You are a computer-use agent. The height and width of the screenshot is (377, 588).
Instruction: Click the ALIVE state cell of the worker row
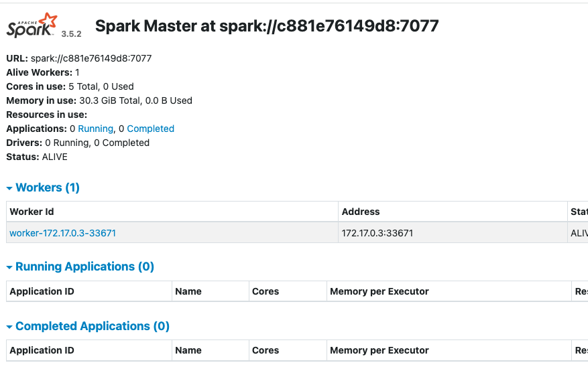[x=578, y=232]
